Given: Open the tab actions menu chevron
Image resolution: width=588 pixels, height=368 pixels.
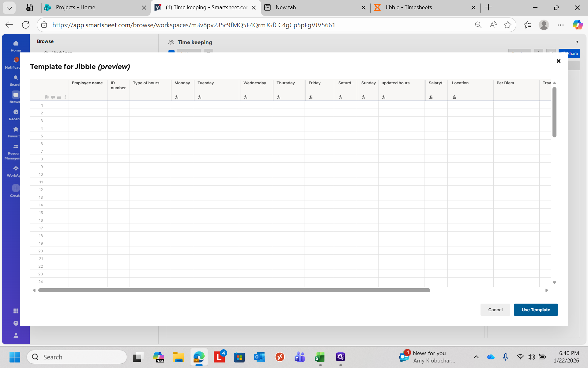Looking at the screenshot, I should [9, 8].
